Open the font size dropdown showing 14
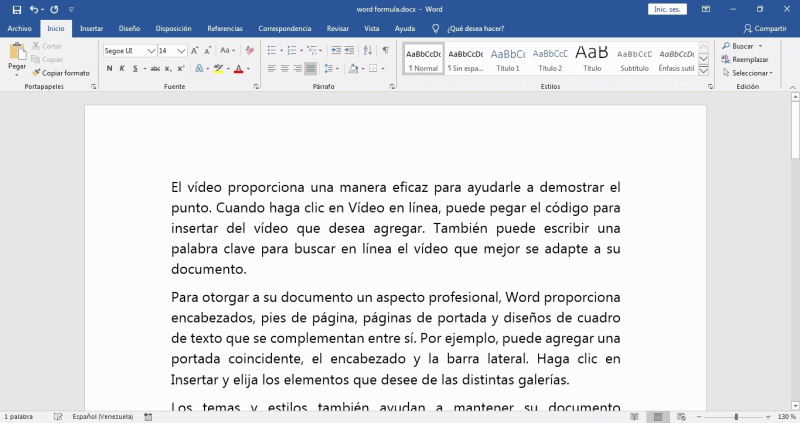This screenshot has height=423, width=800. [x=181, y=51]
